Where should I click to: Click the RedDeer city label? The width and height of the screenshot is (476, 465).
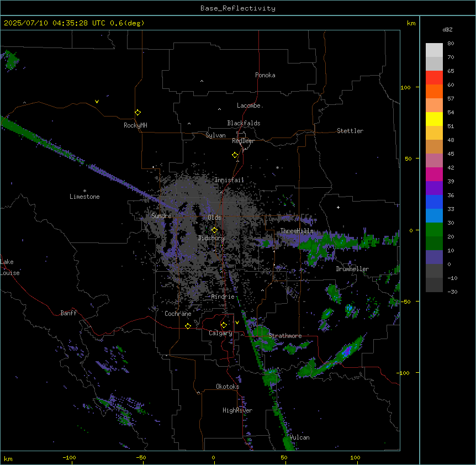pyautogui.click(x=243, y=141)
